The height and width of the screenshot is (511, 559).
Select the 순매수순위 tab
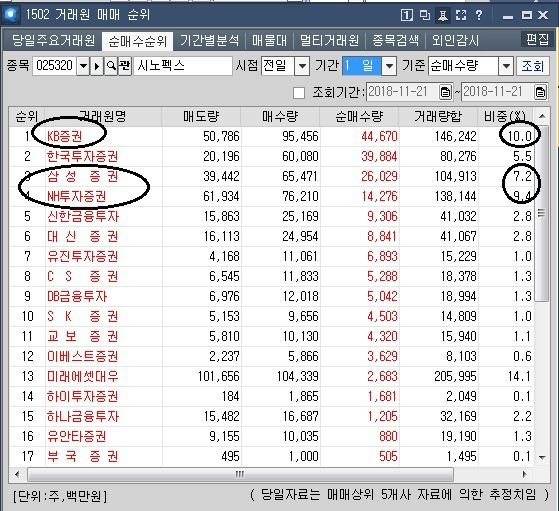click(x=138, y=41)
